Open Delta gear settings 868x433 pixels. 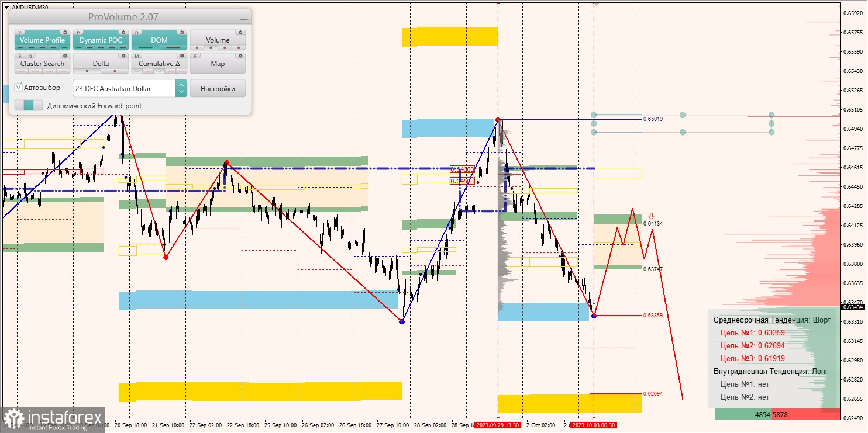[x=123, y=56]
